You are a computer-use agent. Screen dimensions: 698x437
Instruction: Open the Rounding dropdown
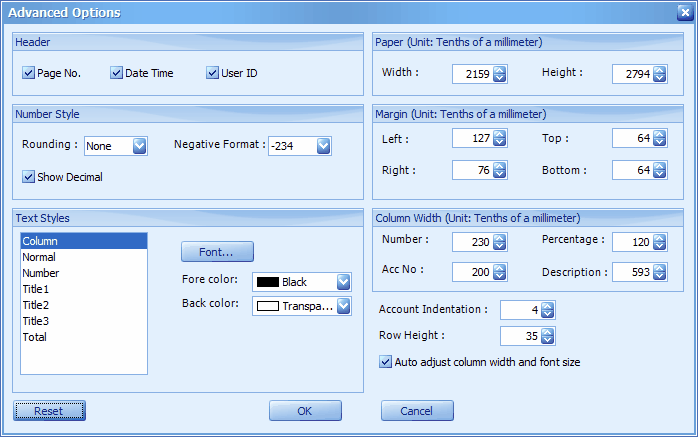pos(139,146)
